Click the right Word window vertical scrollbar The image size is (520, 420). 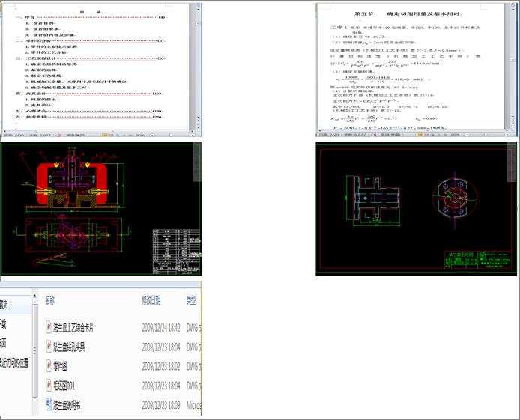click(x=513, y=66)
